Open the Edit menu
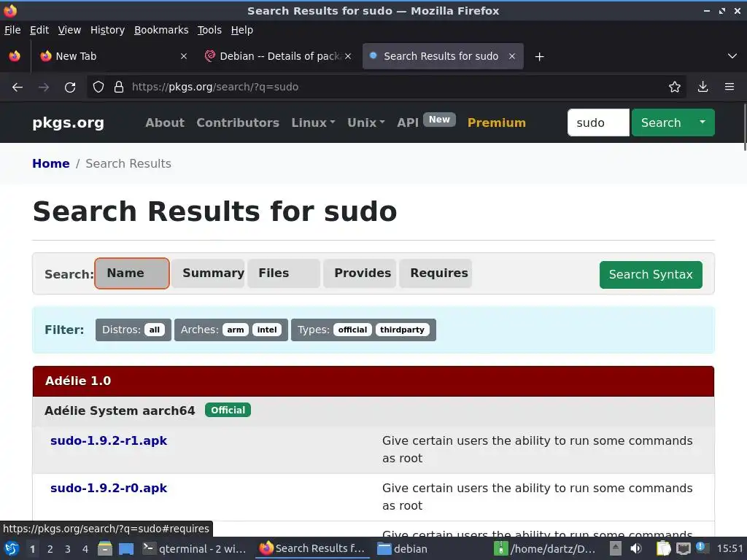This screenshot has width=747, height=560. (39, 30)
